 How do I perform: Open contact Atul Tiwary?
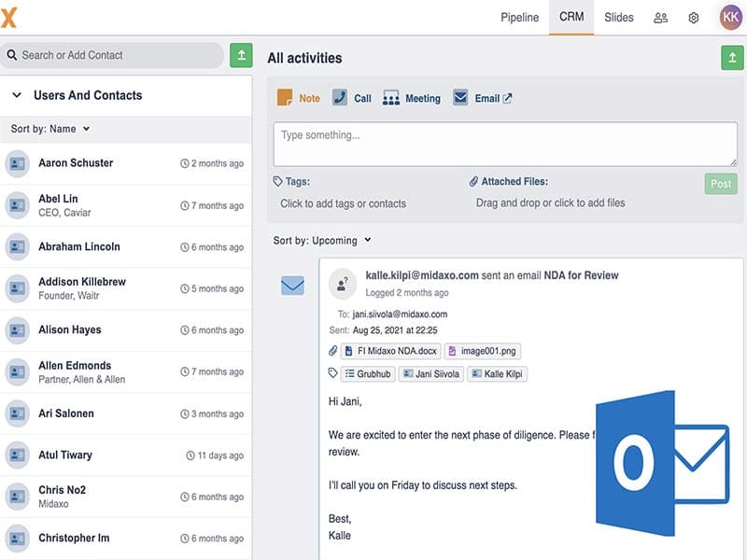point(126,455)
